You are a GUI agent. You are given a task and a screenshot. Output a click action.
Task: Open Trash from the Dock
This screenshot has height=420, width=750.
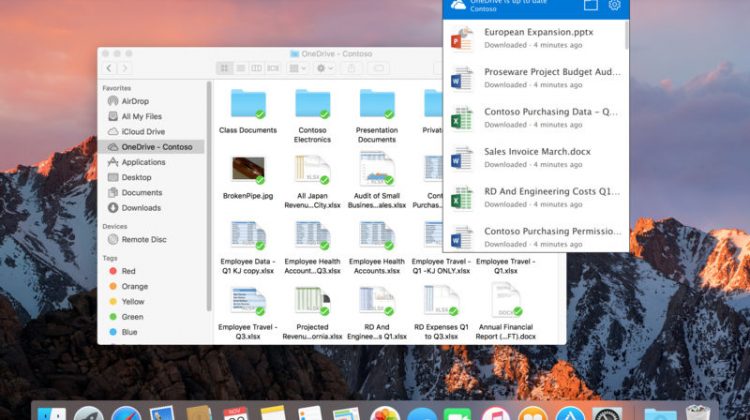pos(698,413)
